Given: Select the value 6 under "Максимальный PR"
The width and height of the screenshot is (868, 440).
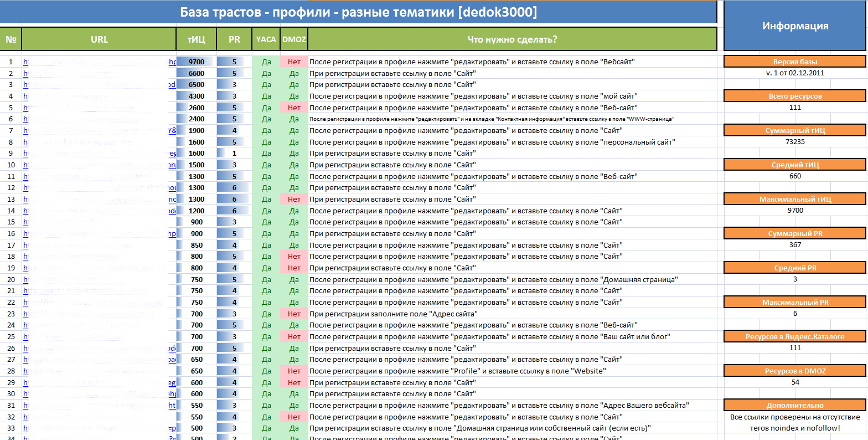Looking at the screenshot, I should pos(795,314).
